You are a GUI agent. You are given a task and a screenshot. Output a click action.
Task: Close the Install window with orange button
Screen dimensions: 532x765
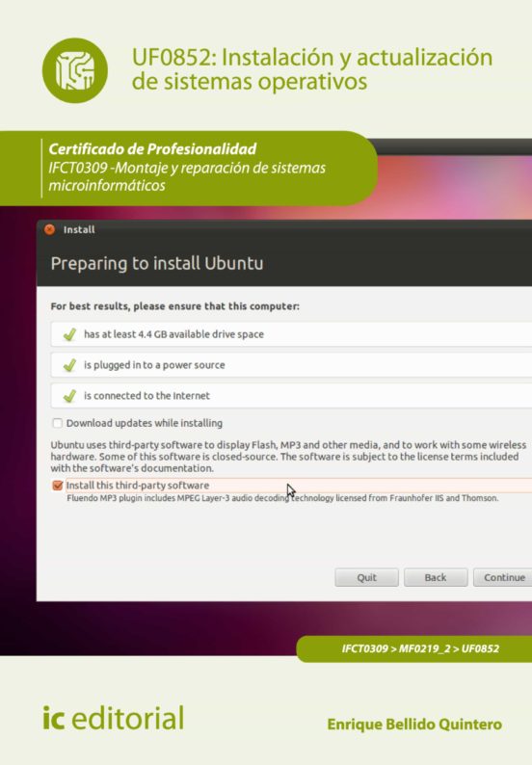pyautogui.click(x=50, y=229)
